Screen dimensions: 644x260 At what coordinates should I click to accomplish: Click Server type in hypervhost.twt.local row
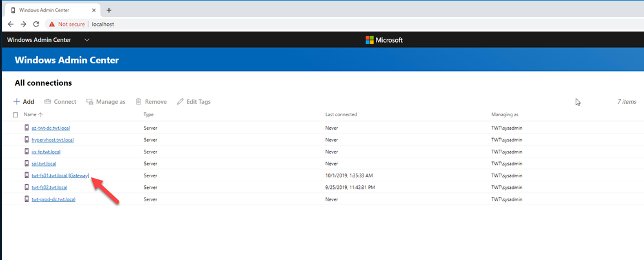[150, 140]
